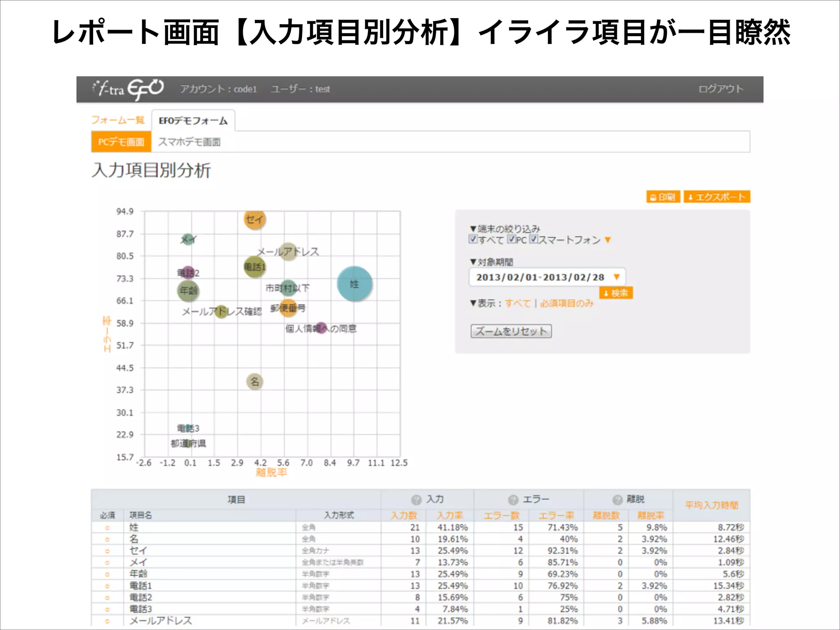Open the 対象期間 date range dropdown
The image size is (840, 630).
coord(547,277)
